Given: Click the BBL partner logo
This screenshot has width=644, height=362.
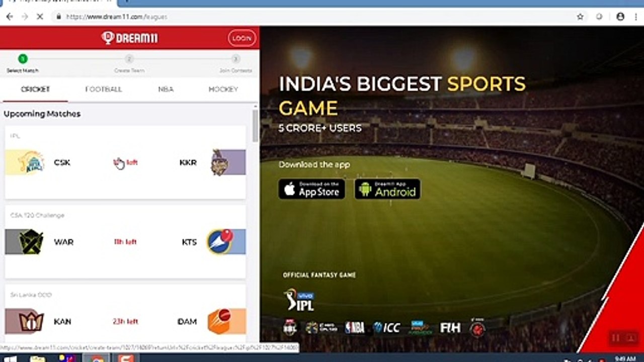Looking at the screenshot, I should (290, 328).
